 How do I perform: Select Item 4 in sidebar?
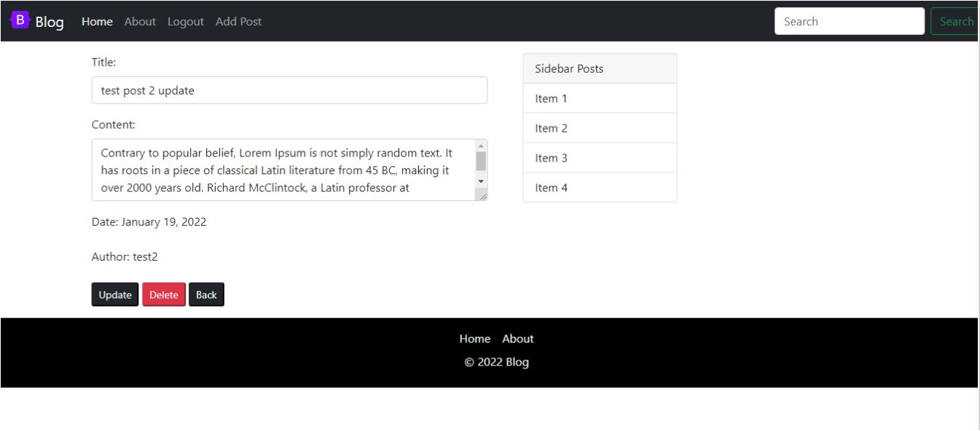point(600,188)
